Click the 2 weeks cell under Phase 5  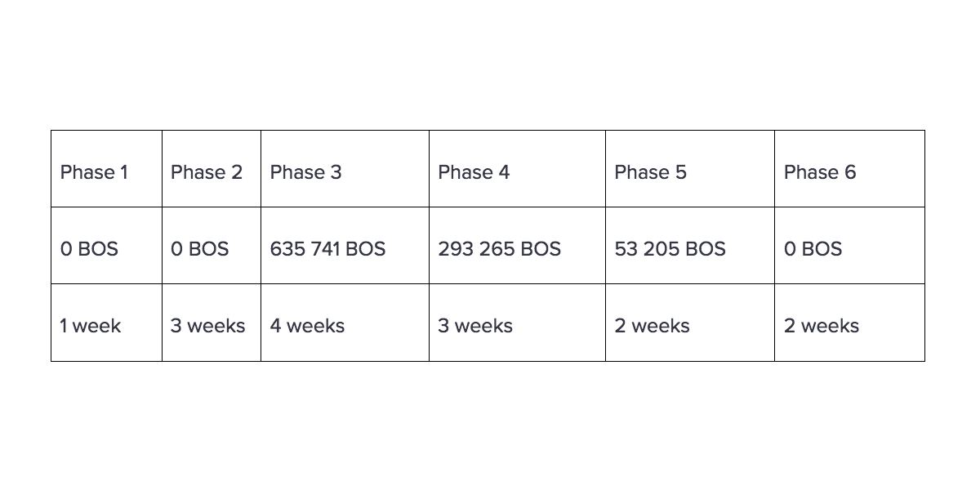(690, 323)
